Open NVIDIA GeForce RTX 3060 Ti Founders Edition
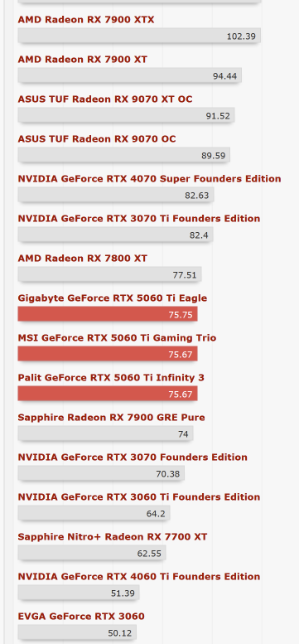 [139, 497]
